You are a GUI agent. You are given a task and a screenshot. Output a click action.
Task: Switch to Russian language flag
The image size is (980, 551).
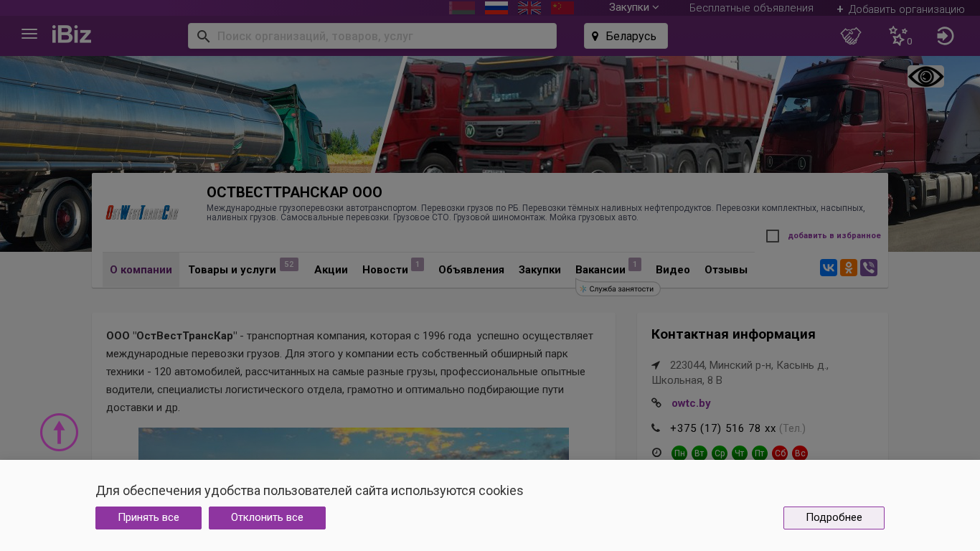496,8
